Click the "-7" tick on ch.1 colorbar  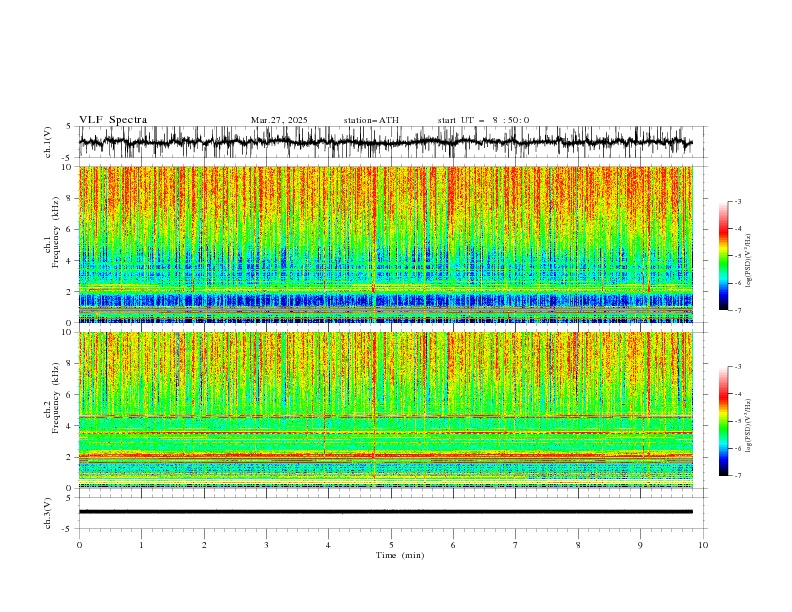coord(738,310)
